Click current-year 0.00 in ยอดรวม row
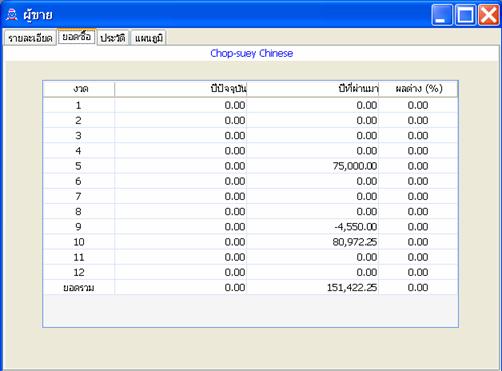The image size is (502, 371). point(235,288)
